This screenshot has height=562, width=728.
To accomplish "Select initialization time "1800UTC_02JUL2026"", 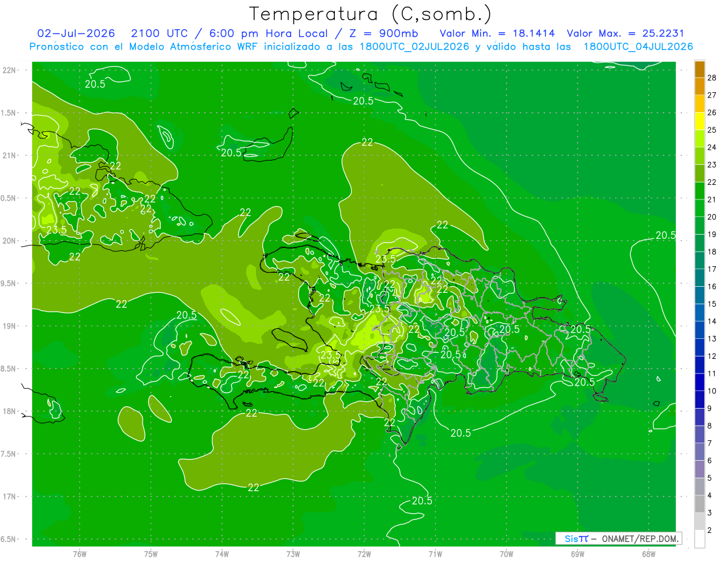I will [414, 47].
